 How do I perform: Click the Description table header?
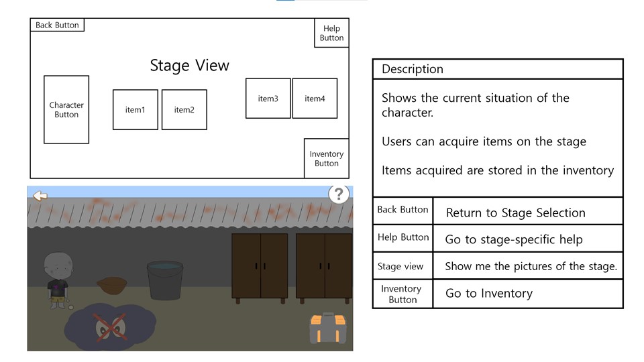pos(498,69)
